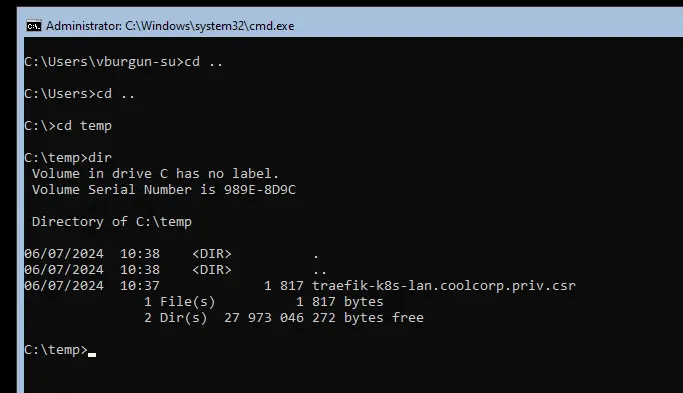Click the blinking cursor after final C:\temp> prompt
The image size is (683, 393).
92,354
